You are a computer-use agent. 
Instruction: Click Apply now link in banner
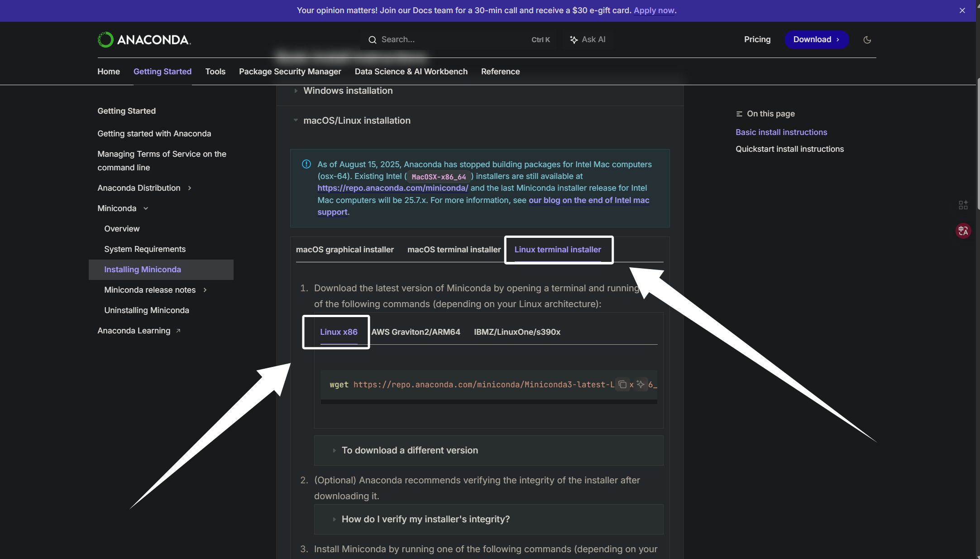(x=654, y=10)
